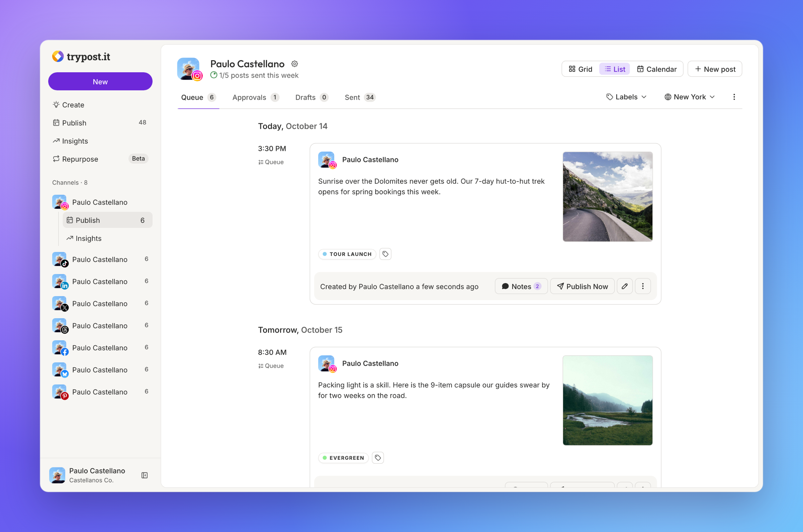Click the Instagram channel avatar in header

[189, 69]
